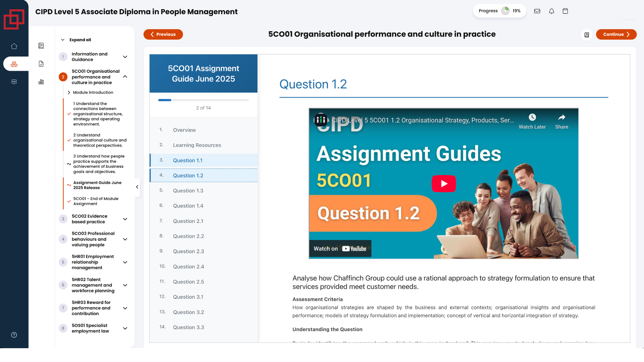Open the notifications bell
This screenshot has width=644, height=362.
(551, 11)
